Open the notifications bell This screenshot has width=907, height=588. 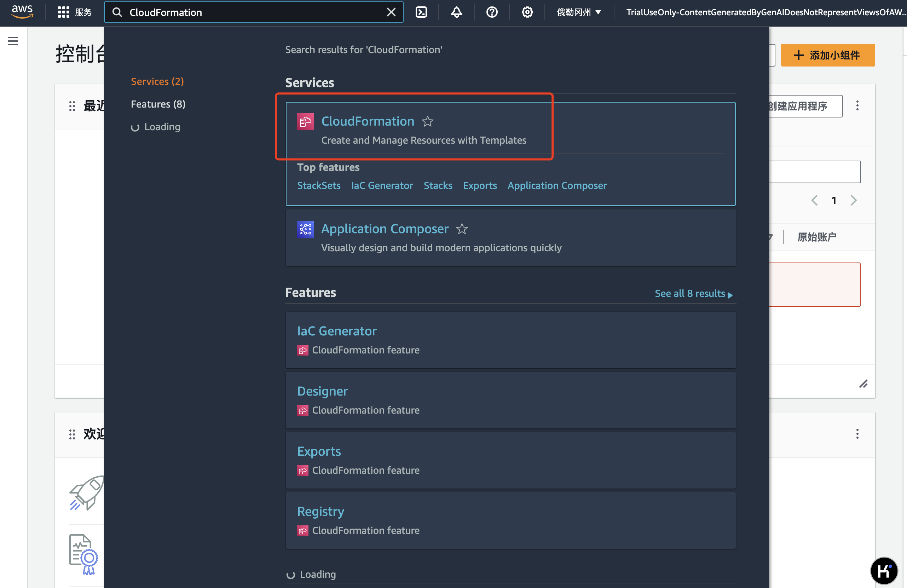pos(457,12)
